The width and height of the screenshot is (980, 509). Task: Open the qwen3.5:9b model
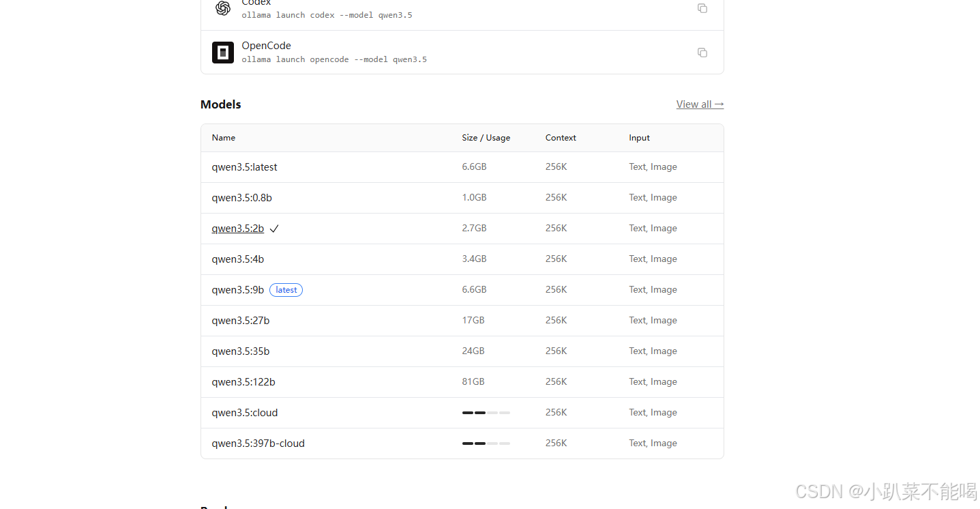pyautogui.click(x=238, y=290)
